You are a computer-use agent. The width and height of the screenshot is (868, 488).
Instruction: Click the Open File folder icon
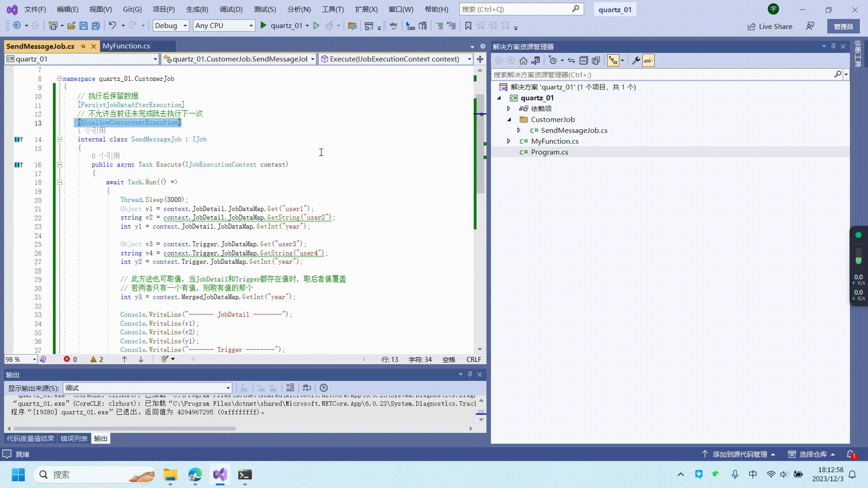71,26
